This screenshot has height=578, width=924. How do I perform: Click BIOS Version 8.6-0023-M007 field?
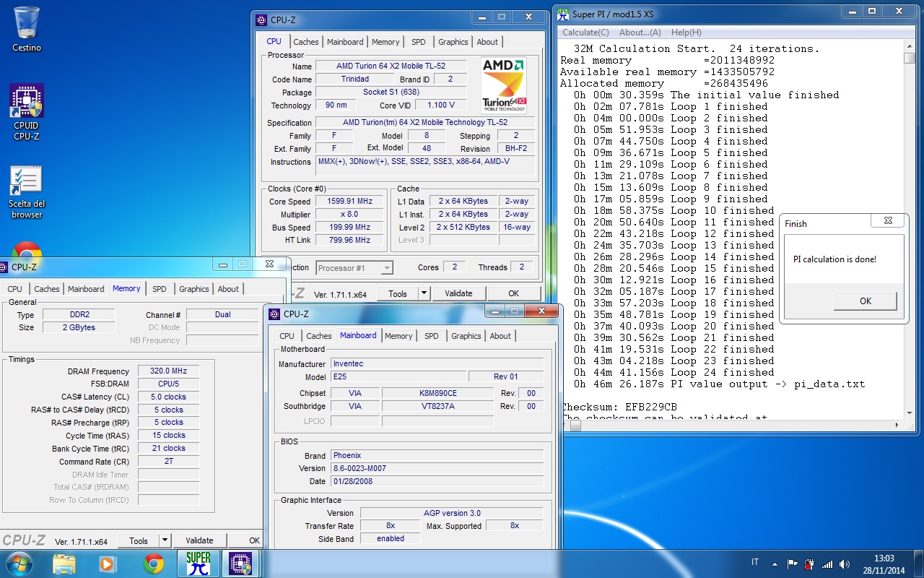coord(437,468)
